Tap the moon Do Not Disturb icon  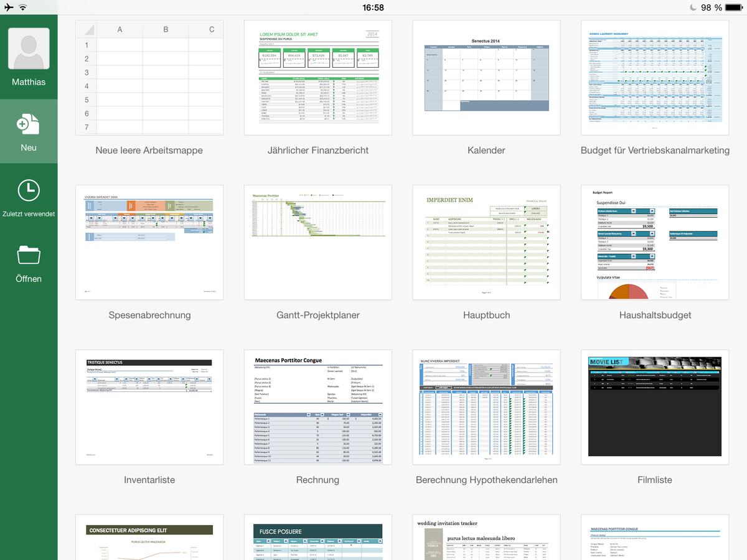pos(693,7)
